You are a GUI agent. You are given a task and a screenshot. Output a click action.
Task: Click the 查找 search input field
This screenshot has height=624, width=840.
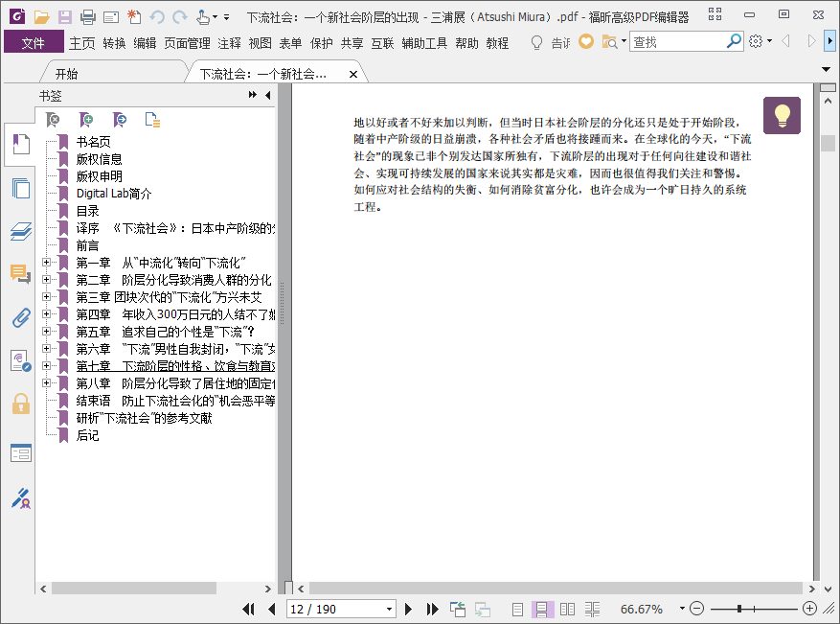pyautogui.click(x=677, y=41)
